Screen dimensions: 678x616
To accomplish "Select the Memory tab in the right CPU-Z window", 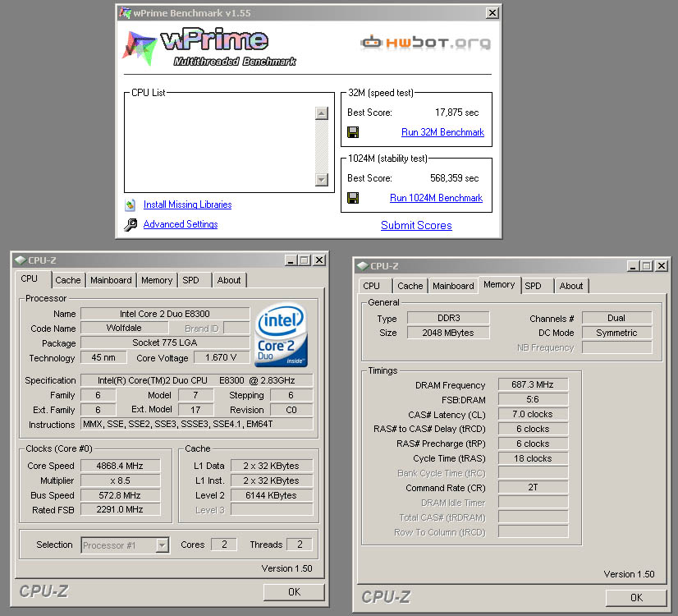I will click(499, 285).
